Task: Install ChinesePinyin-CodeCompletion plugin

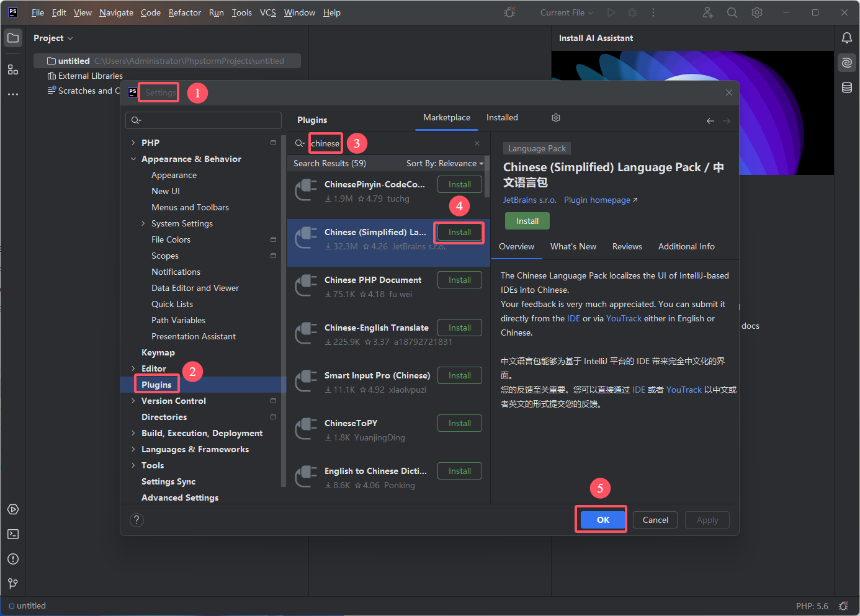Action: (x=460, y=184)
